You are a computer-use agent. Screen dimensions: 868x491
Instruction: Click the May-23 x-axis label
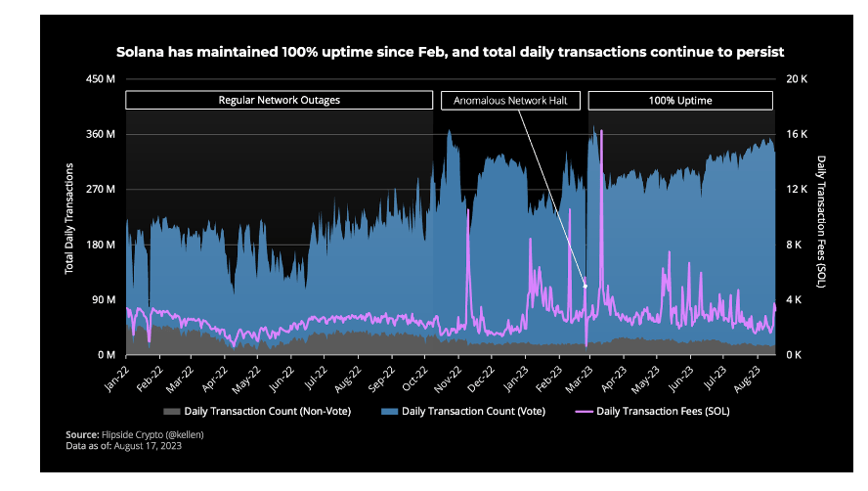[x=646, y=379]
